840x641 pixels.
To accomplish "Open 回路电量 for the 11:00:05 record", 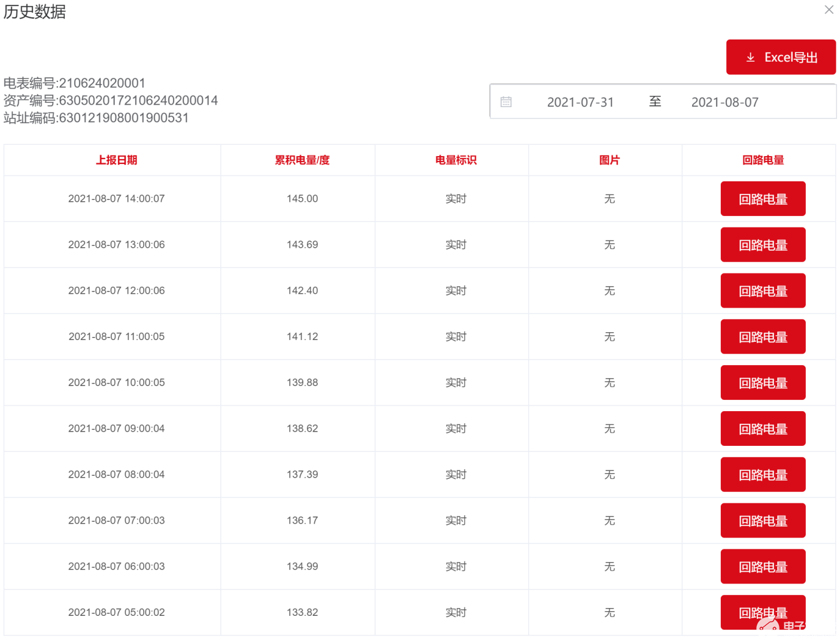I will (763, 337).
